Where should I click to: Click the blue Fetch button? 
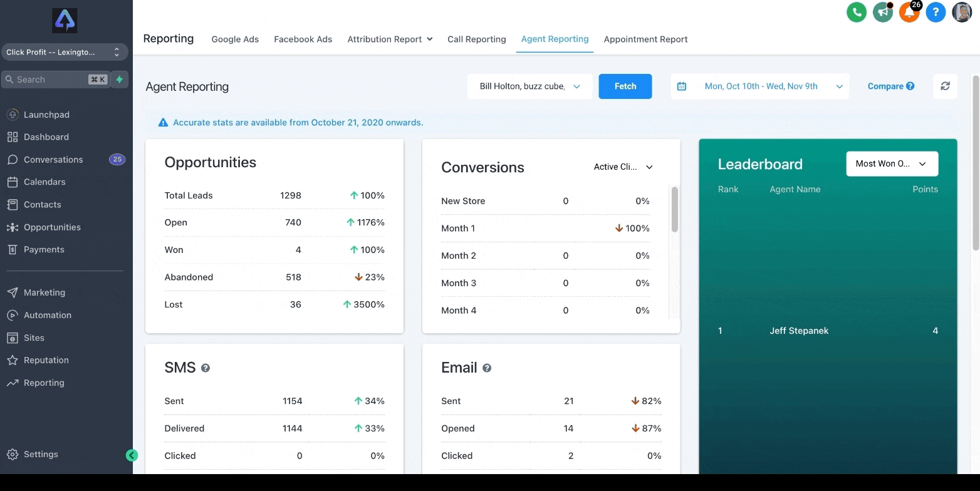tap(625, 86)
